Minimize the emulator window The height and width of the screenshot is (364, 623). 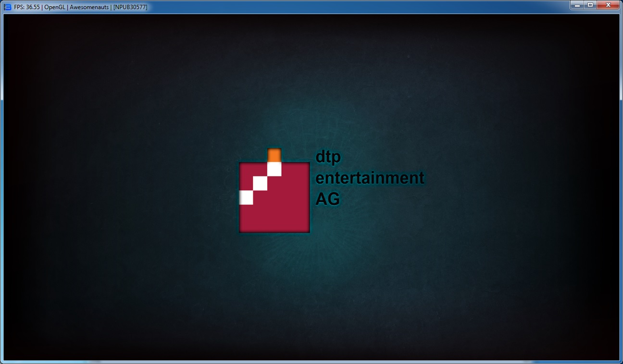[x=577, y=5]
